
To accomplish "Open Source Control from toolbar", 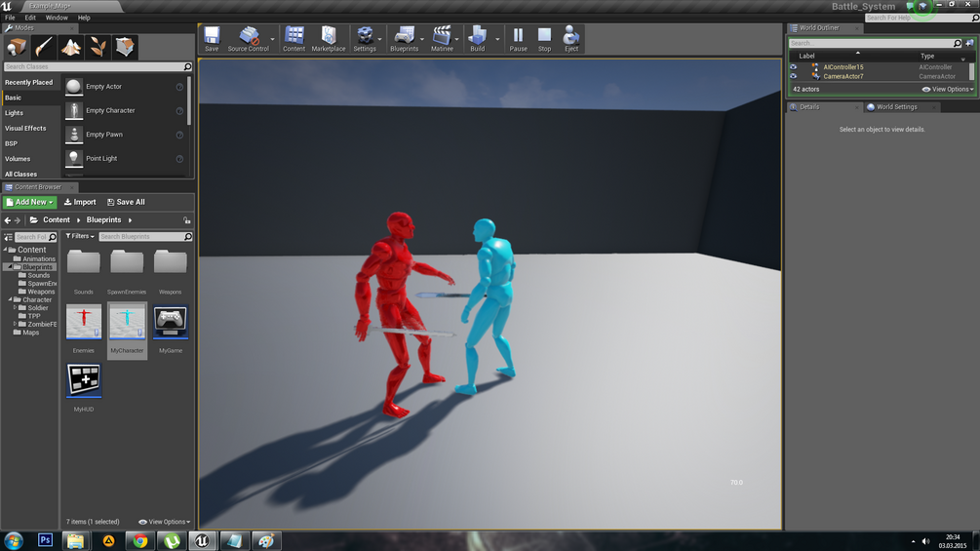I will [248, 39].
